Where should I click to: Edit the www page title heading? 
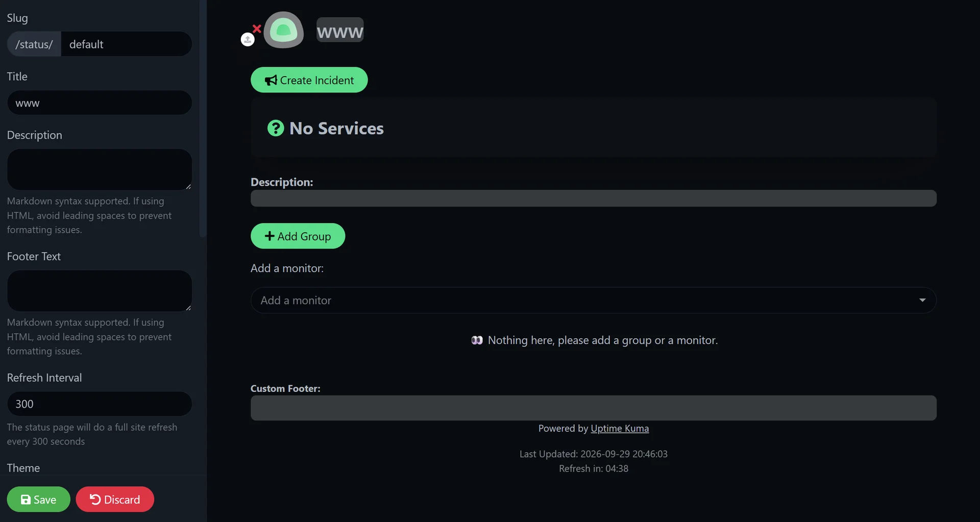[x=340, y=30]
